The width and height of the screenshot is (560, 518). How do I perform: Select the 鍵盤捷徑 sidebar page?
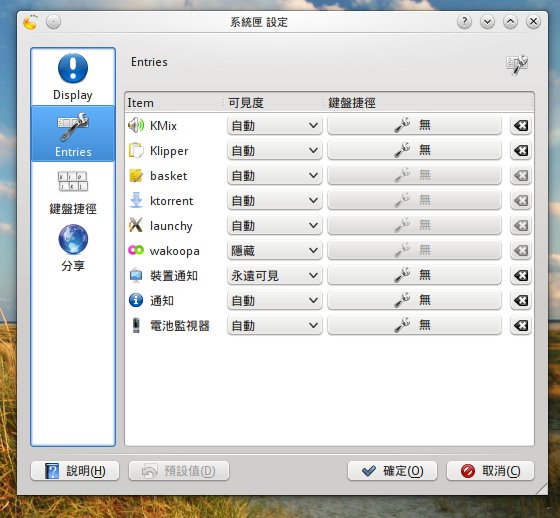click(73, 193)
